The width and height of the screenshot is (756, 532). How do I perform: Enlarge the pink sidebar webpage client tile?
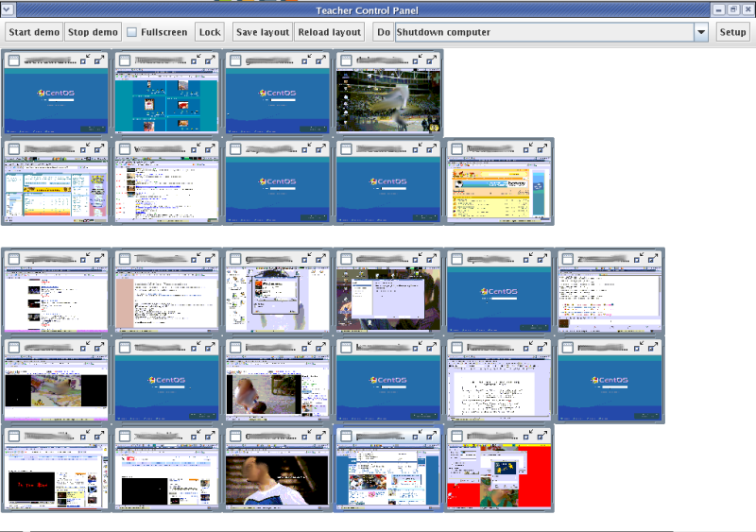(210, 259)
